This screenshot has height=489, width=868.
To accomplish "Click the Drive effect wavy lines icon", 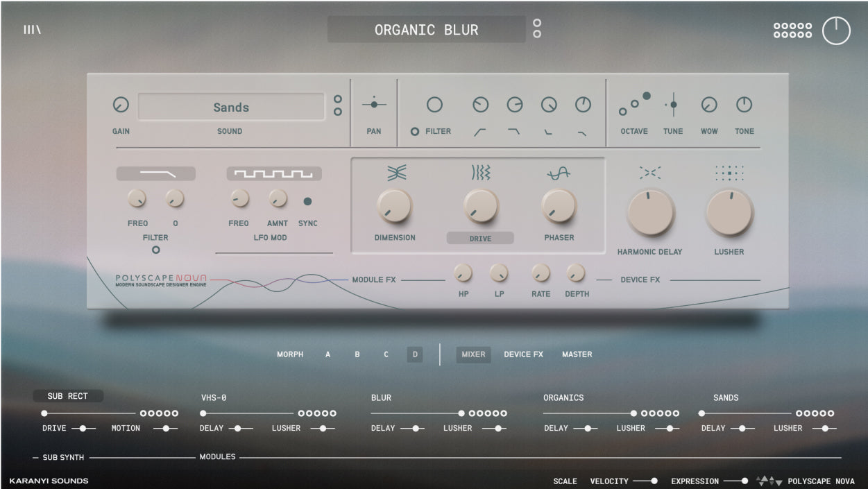I will pyautogui.click(x=480, y=173).
